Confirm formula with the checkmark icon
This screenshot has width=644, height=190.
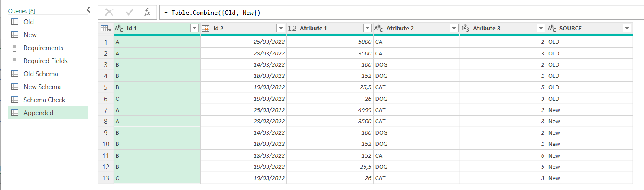click(129, 13)
